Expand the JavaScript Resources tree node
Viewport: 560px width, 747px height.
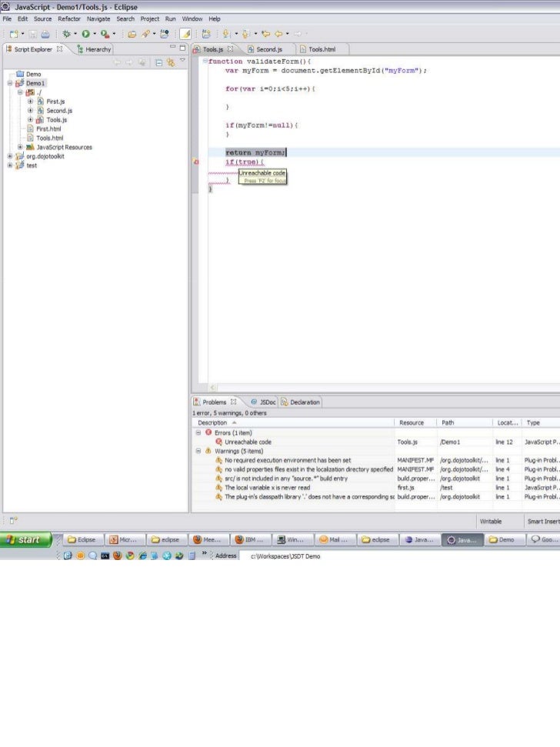point(21,147)
